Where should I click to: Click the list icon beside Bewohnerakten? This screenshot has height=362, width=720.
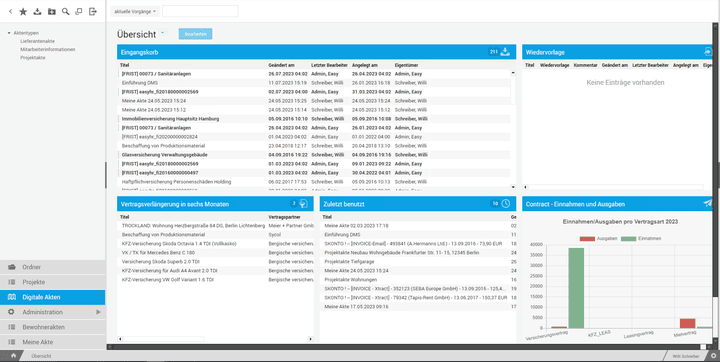12,327
